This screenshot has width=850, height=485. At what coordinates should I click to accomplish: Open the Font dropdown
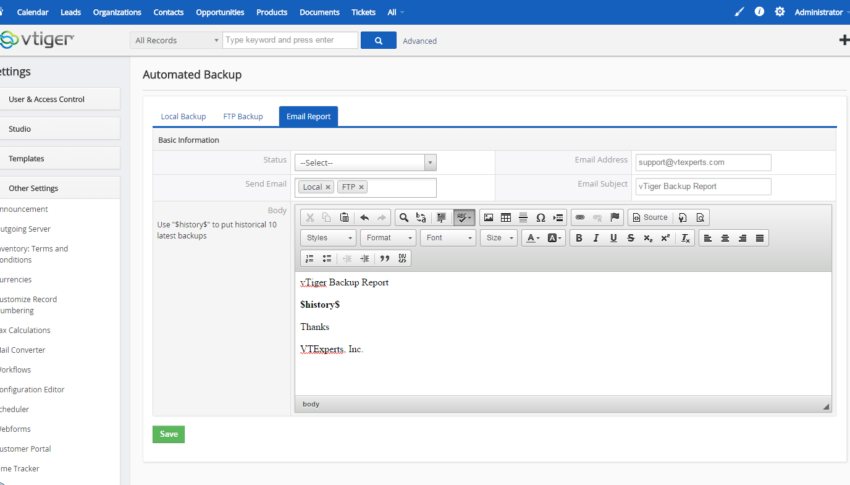pos(448,238)
